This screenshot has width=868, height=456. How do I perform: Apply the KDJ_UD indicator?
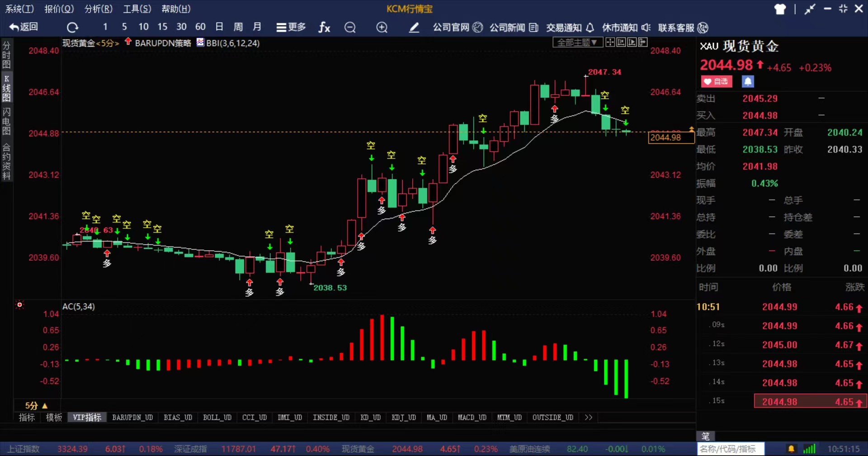pyautogui.click(x=404, y=417)
